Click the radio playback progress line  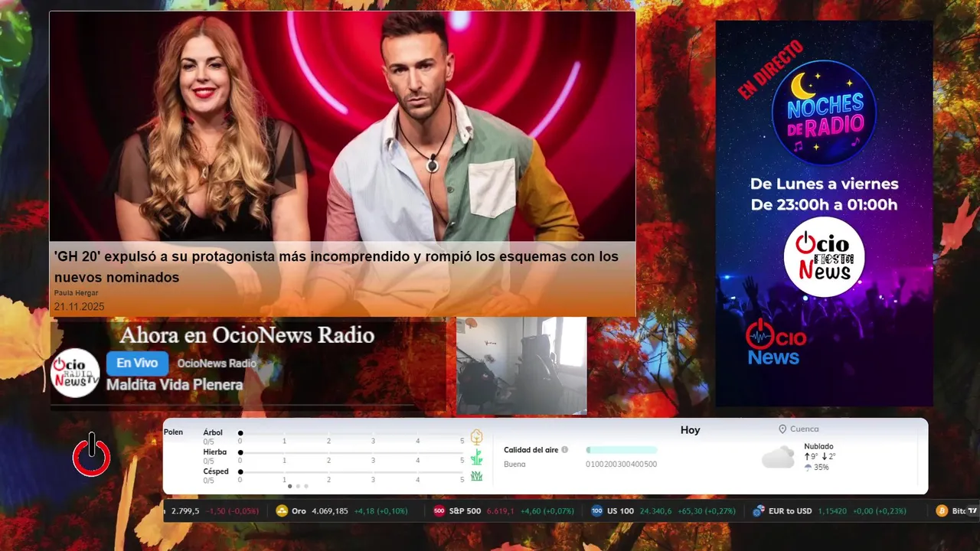[x=232, y=404]
